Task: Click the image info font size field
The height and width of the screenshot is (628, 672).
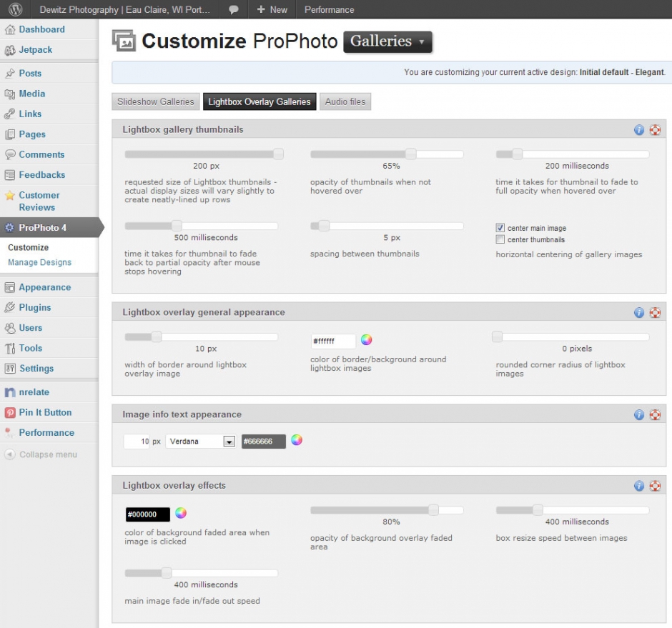Action: [x=137, y=442]
